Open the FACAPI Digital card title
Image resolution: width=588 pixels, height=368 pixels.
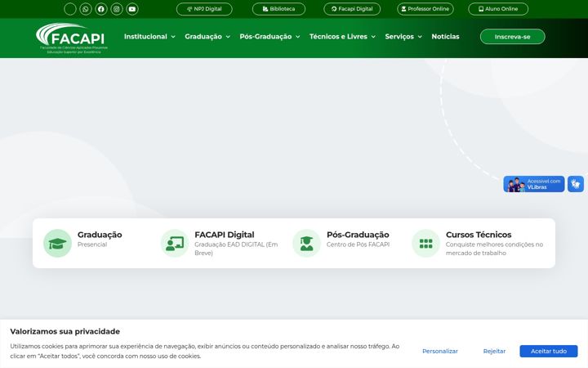click(x=225, y=235)
